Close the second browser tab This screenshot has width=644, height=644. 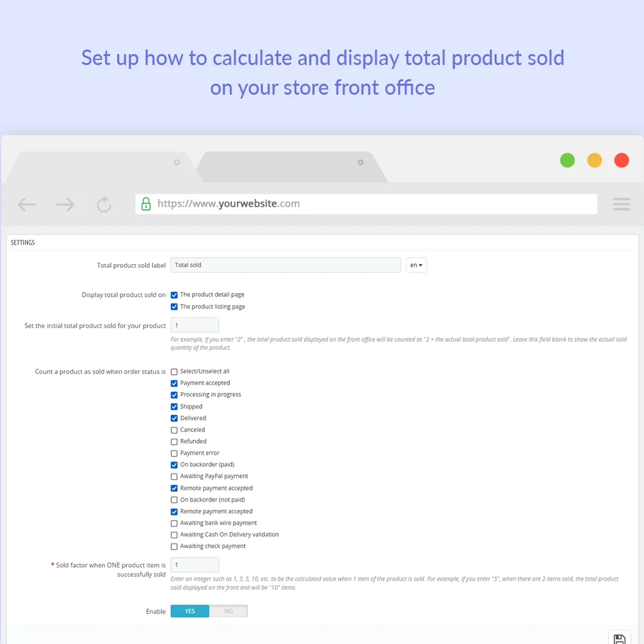(x=361, y=162)
